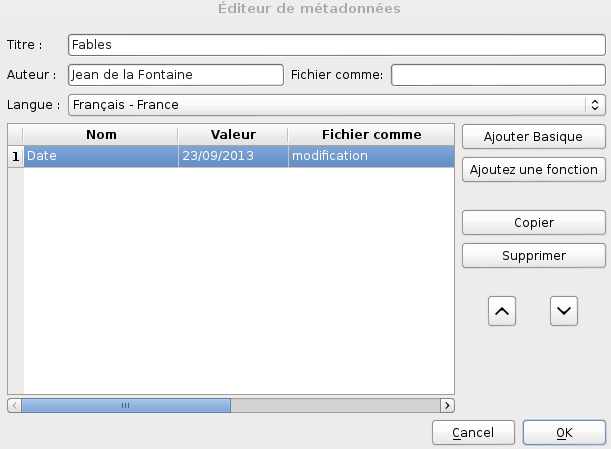This screenshot has height=449, width=611.
Task: Select the 23/09/2013 value cell
Action: (233, 156)
